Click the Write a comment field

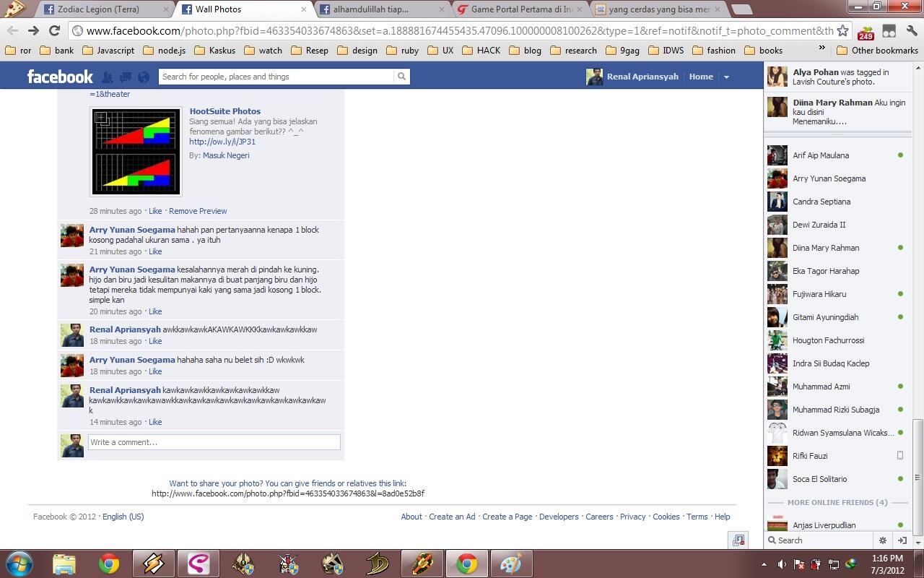[214, 442]
